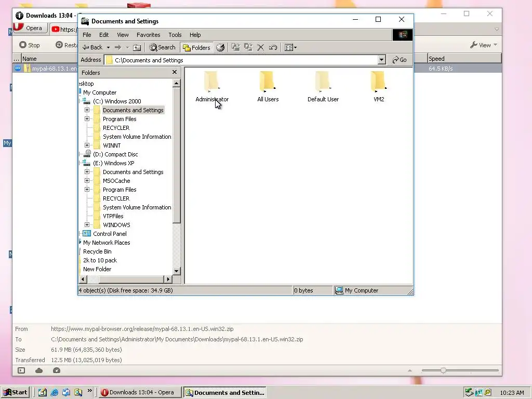
Task: Expand C: Program Files tree node
Action: (87, 119)
